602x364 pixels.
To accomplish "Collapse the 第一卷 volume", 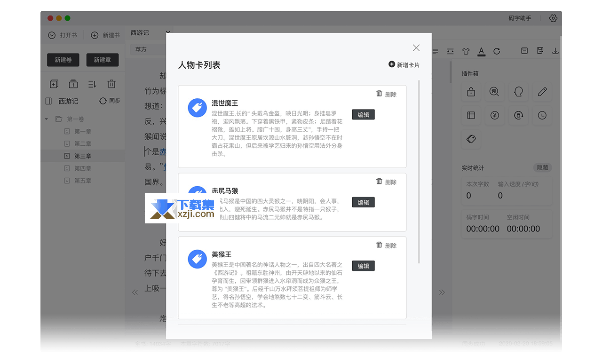I will click(x=47, y=119).
